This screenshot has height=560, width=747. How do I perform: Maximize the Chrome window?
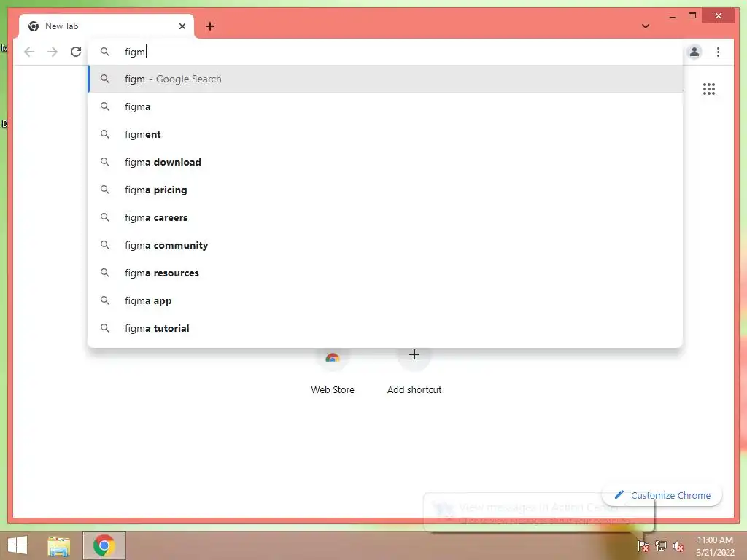pyautogui.click(x=692, y=16)
